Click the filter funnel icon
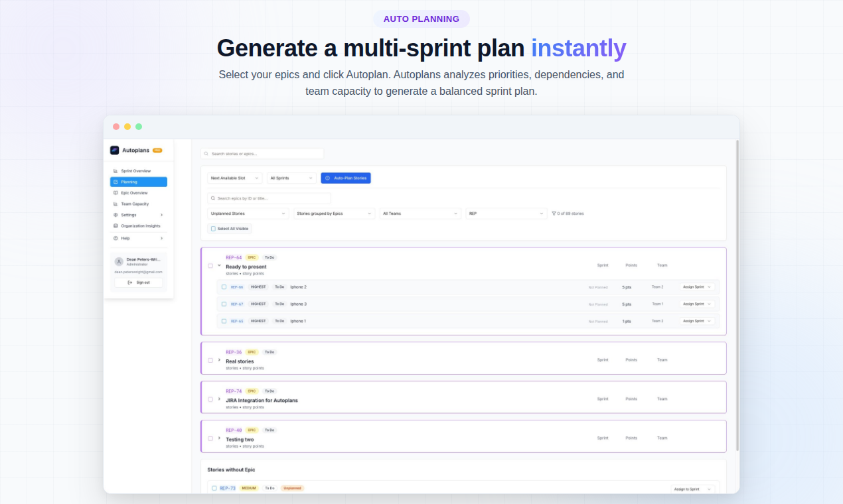Image resolution: width=843 pixels, height=504 pixels. point(554,214)
